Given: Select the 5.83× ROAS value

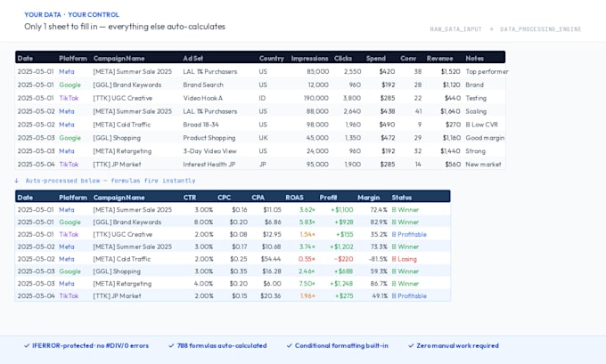Looking at the screenshot, I should tap(307, 222).
